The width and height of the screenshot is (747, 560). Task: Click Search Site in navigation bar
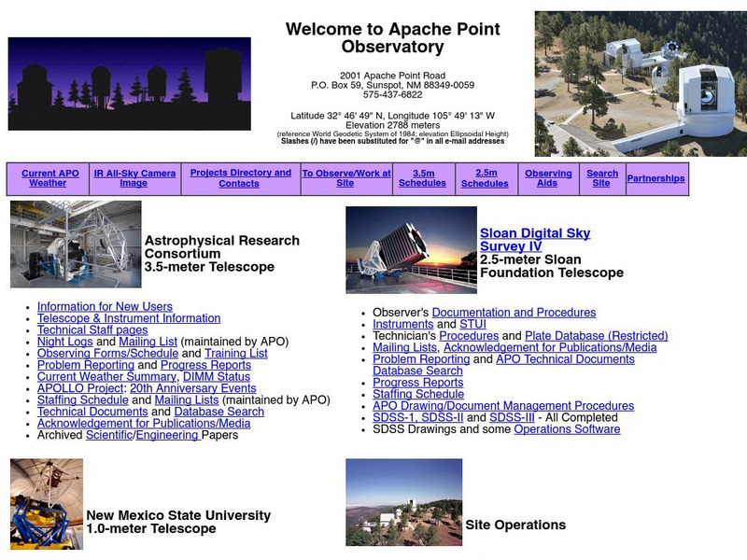pyautogui.click(x=602, y=178)
